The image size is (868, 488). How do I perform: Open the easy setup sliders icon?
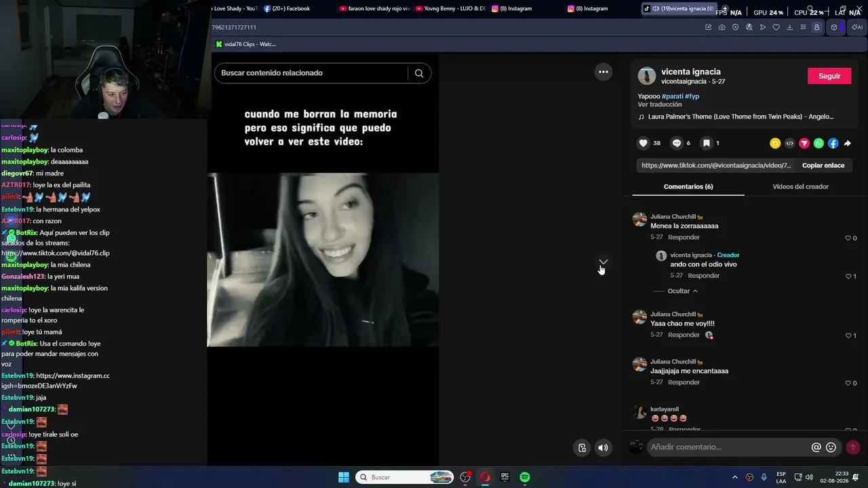pos(803,27)
